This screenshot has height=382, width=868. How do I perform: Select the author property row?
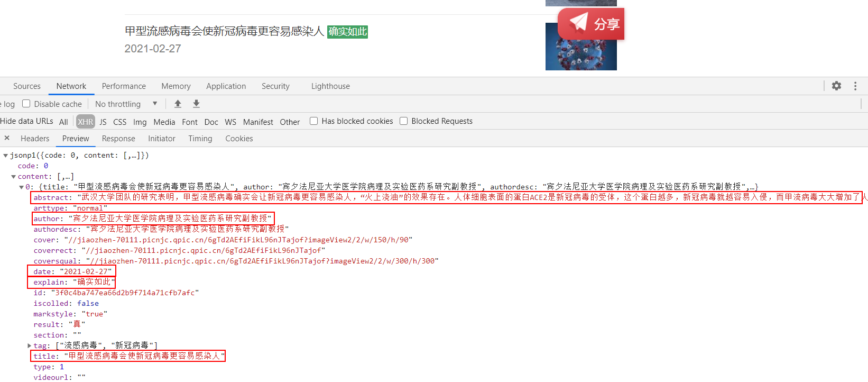pyautogui.click(x=153, y=219)
